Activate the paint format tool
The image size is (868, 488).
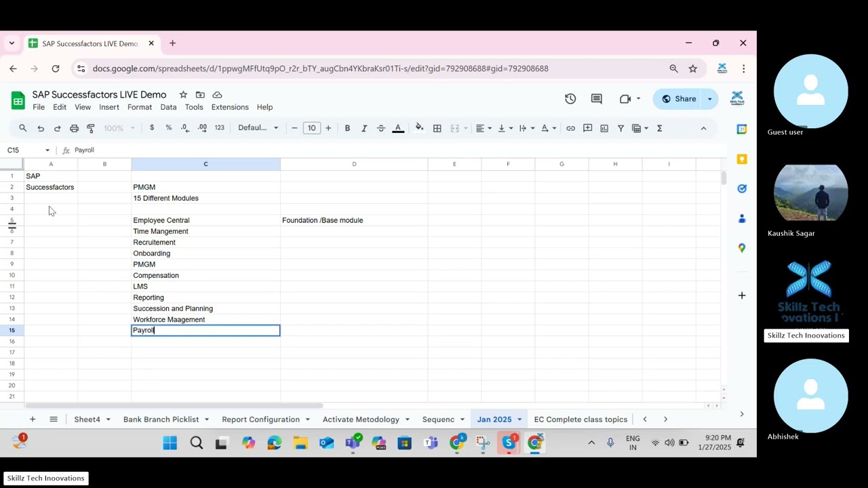point(91,128)
